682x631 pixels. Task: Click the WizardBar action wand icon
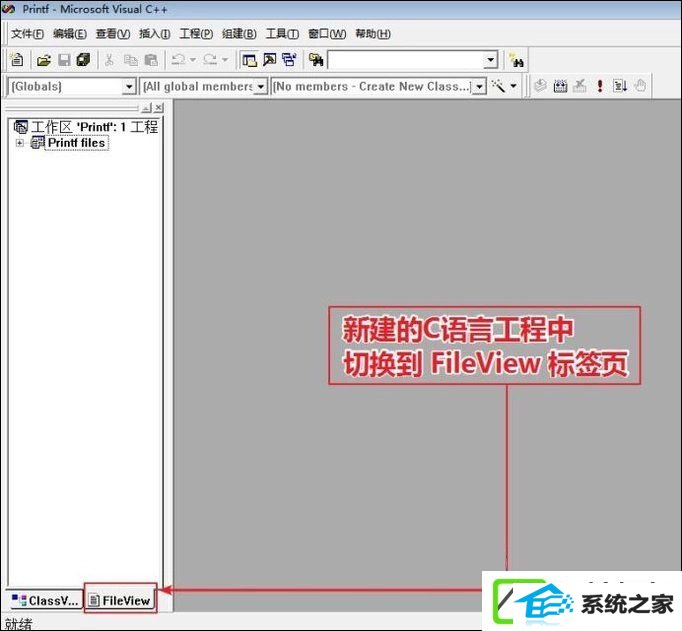[498, 86]
